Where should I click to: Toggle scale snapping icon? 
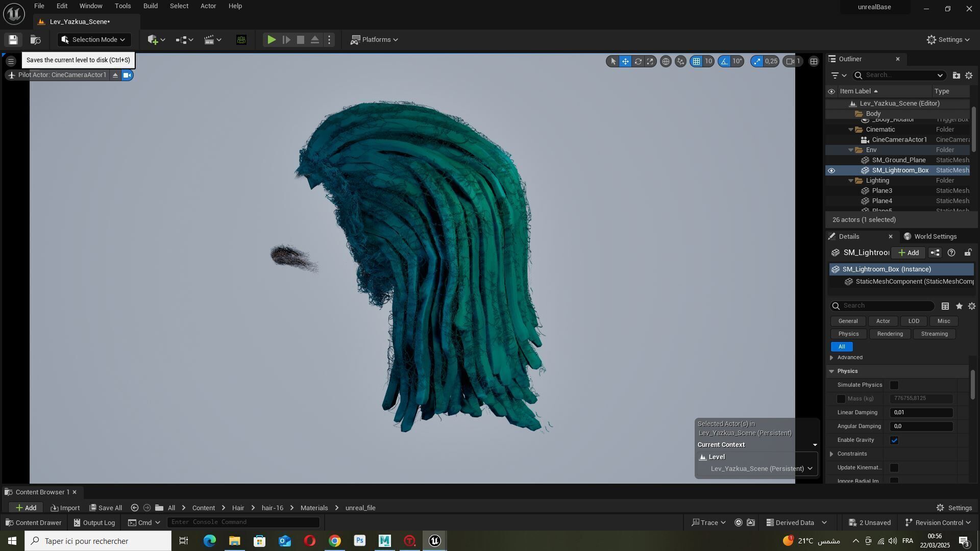point(757,61)
